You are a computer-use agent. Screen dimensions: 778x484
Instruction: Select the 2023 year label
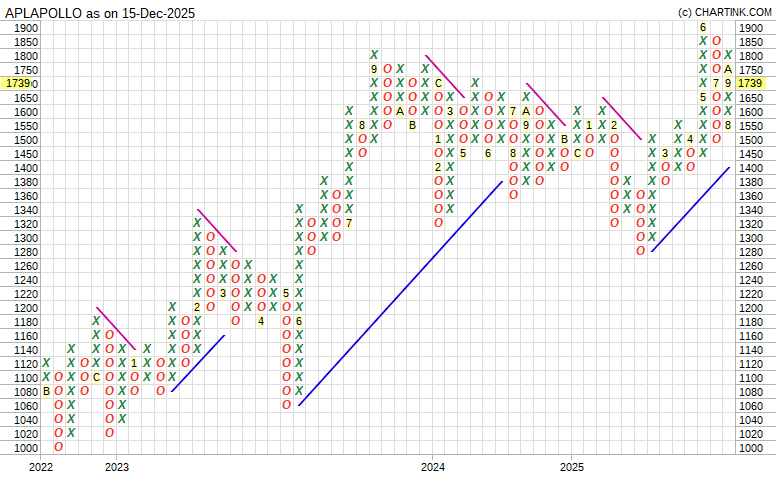(x=117, y=467)
